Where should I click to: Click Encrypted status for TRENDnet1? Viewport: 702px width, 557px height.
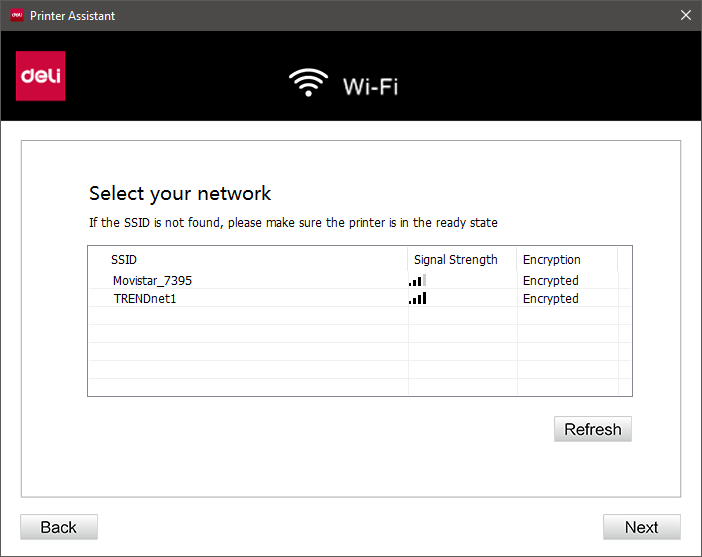550,298
